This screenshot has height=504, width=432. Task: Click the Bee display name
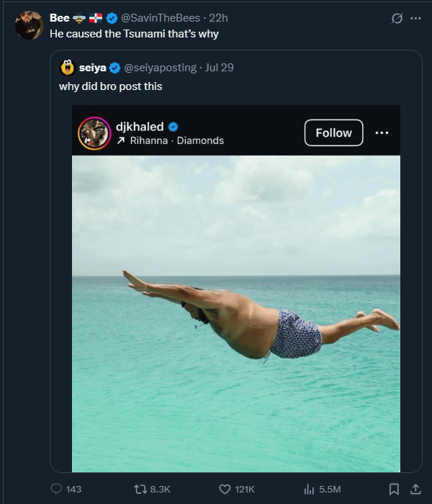point(60,18)
